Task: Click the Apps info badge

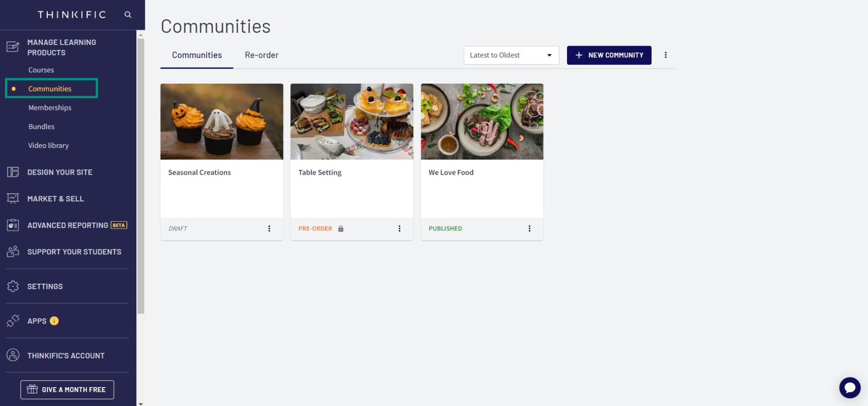Action: point(54,321)
